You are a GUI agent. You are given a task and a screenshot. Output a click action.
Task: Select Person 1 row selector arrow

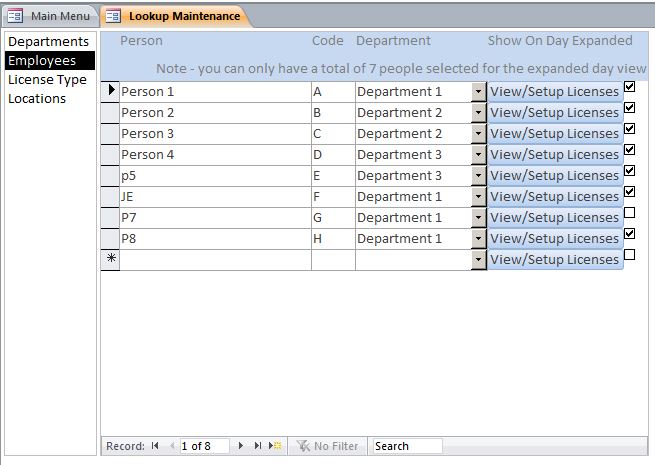tap(110, 91)
